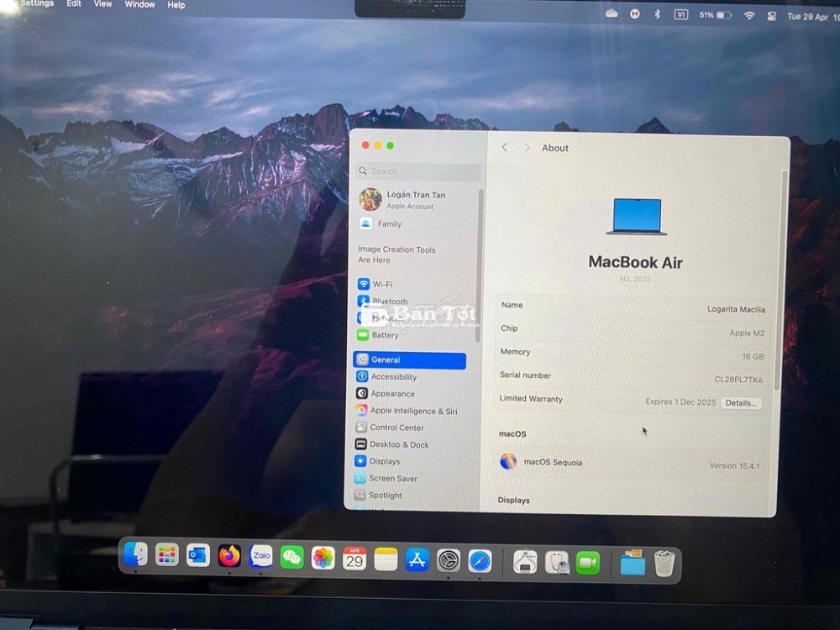Open Downloads folder in the Dock

(x=633, y=564)
